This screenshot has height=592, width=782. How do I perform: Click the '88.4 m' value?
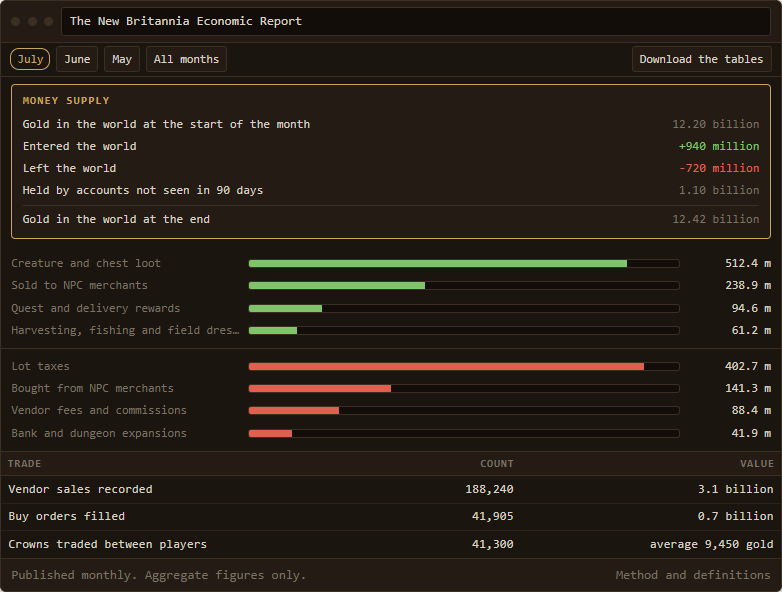(751, 410)
